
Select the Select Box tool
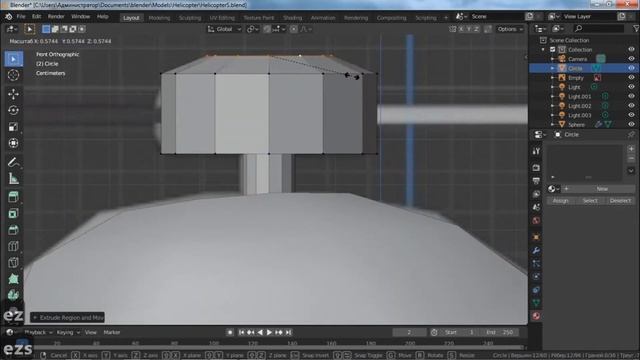coord(13,59)
